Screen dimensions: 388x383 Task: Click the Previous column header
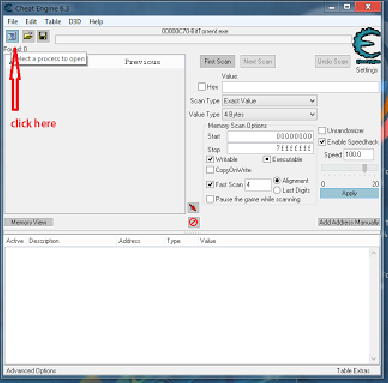[142, 62]
